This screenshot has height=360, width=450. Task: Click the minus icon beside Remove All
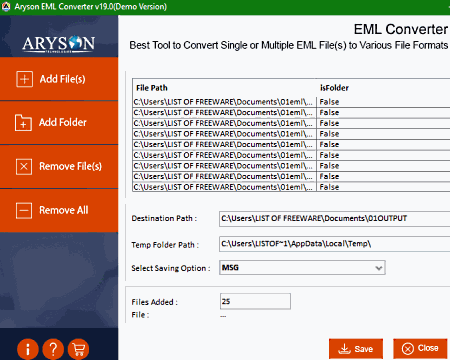click(24, 210)
